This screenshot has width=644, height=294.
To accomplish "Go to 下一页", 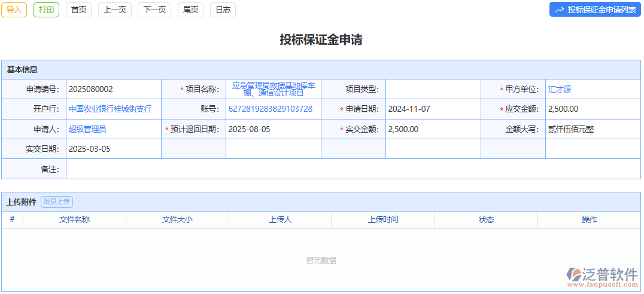I will coord(154,10).
